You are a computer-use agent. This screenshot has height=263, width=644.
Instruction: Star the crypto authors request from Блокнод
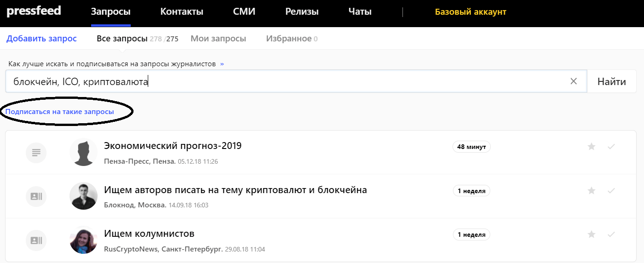tap(592, 190)
